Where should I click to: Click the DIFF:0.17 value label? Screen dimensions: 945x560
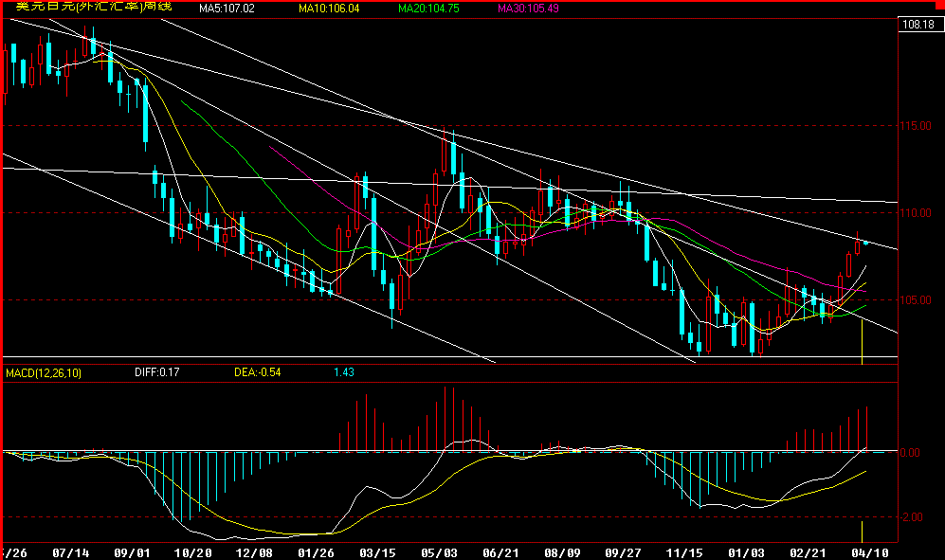pos(156,373)
